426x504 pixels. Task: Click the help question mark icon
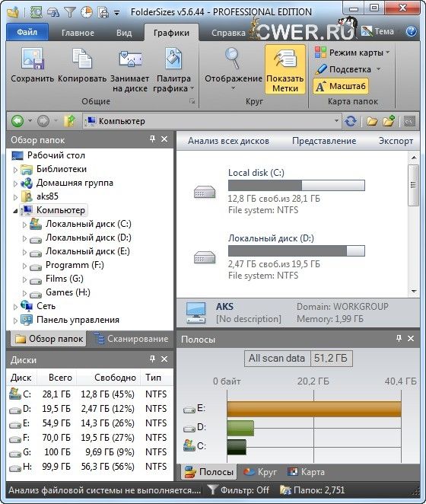pyautogui.click(x=412, y=31)
